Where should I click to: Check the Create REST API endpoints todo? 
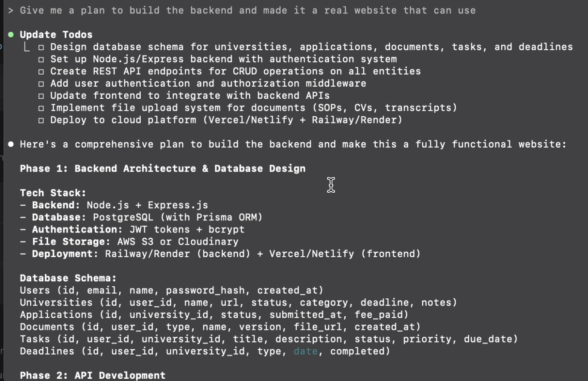(41, 71)
